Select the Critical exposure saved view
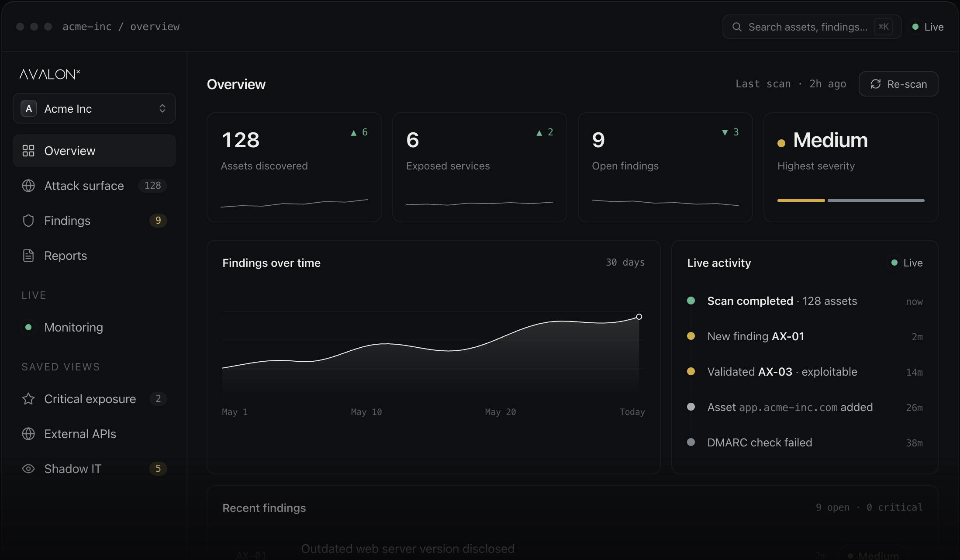The height and width of the screenshot is (560, 960). pyautogui.click(x=94, y=399)
